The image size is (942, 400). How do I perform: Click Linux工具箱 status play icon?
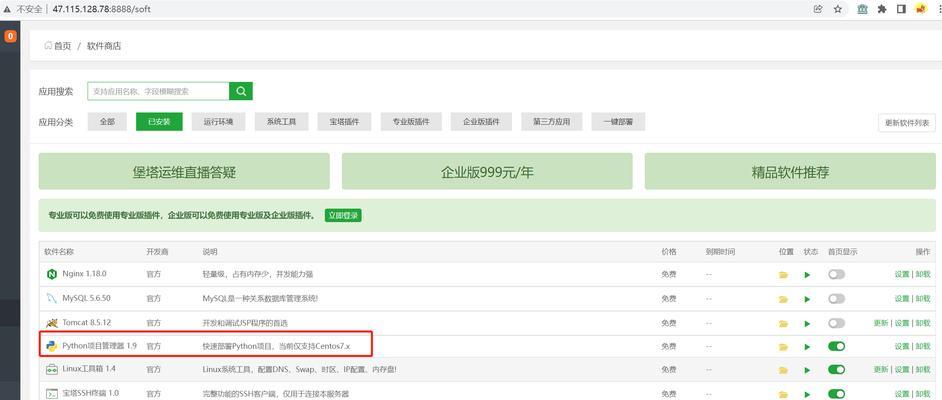click(807, 370)
